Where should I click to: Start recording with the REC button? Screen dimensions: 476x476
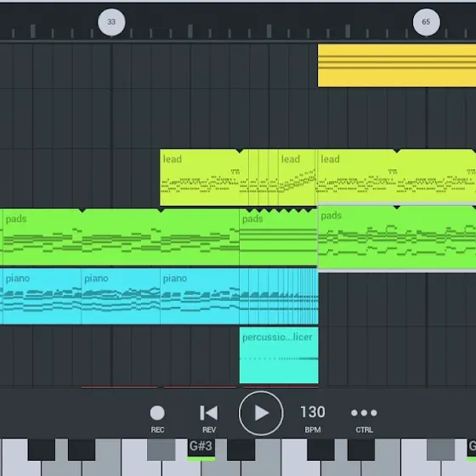[157, 418]
